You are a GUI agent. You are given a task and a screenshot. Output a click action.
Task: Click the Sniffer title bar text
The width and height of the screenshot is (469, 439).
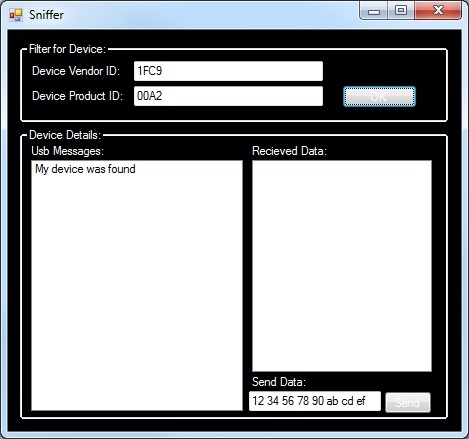pos(46,15)
